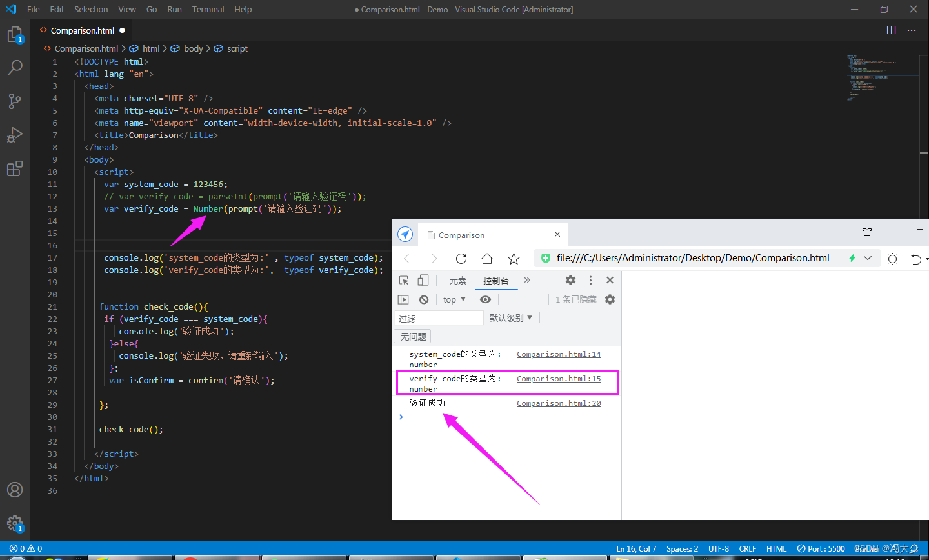Click the lightning speed mode icon
Image resolution: width=929 pixels, height=560 pixels.
pos(852,258)
